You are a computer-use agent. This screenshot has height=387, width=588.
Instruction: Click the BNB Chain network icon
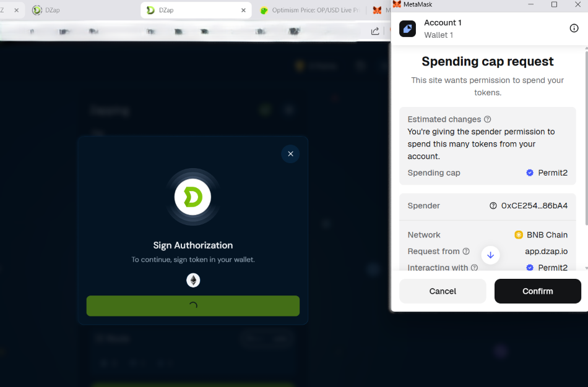click(519, 235)
